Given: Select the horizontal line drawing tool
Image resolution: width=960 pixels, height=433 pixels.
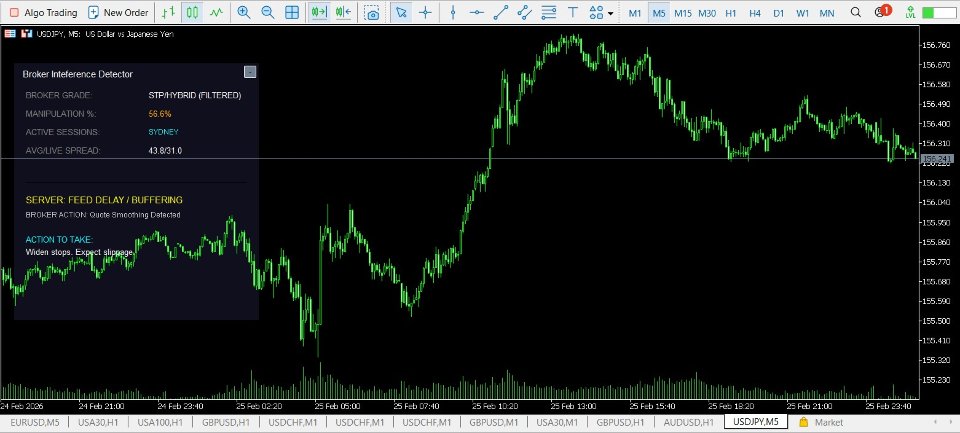Looking at the screenshot, I should click(477, 12).
